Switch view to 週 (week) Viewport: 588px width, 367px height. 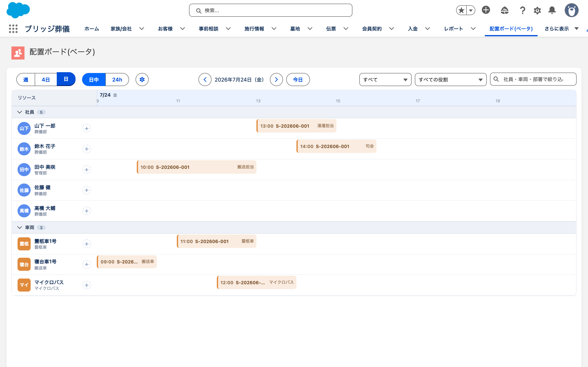26,80
